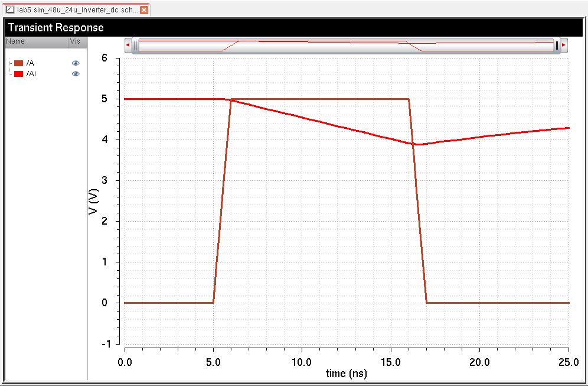
Task: Click the 3 tick label on voltage axis
Action: click(x=104, y=180)
